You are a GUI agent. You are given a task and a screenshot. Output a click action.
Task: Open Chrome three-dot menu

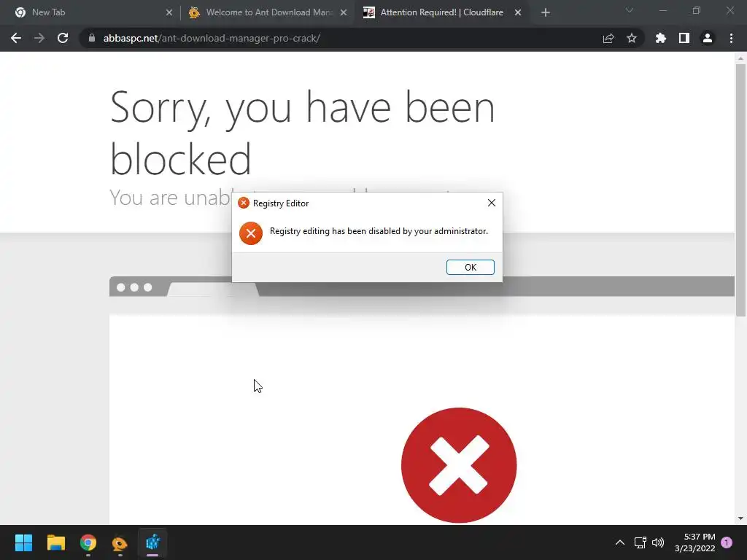coord(731,38)
